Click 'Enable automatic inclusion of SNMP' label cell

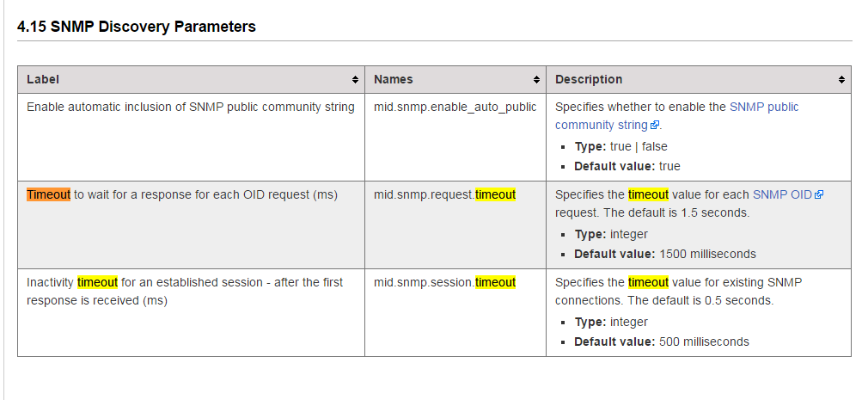point(190,107)
